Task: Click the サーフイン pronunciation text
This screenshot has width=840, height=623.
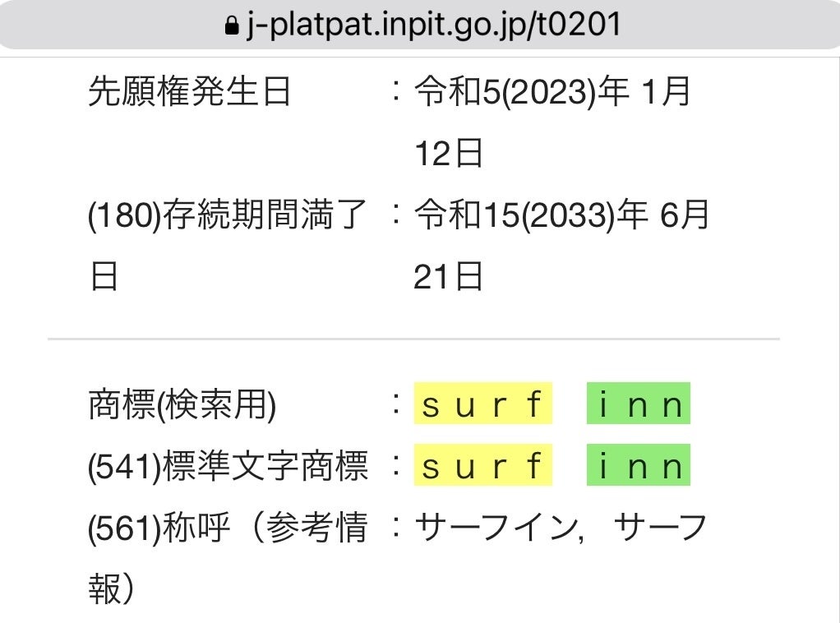Action: [x=493, y=528]
